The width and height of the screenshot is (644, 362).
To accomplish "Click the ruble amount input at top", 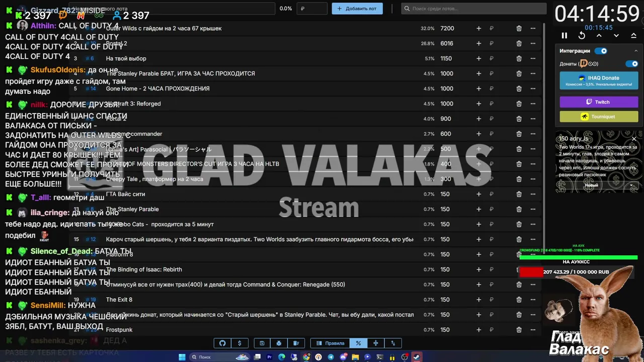I will [312, 9].
